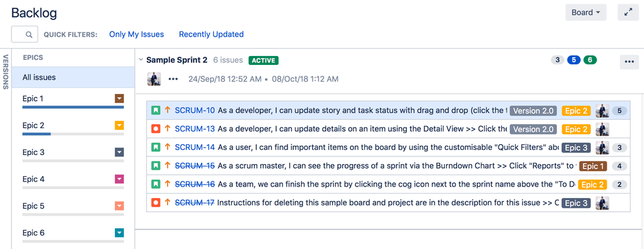Select Epic 3 in the epics list
Screen dimensions: 644x249
click(x=33, y=152)
